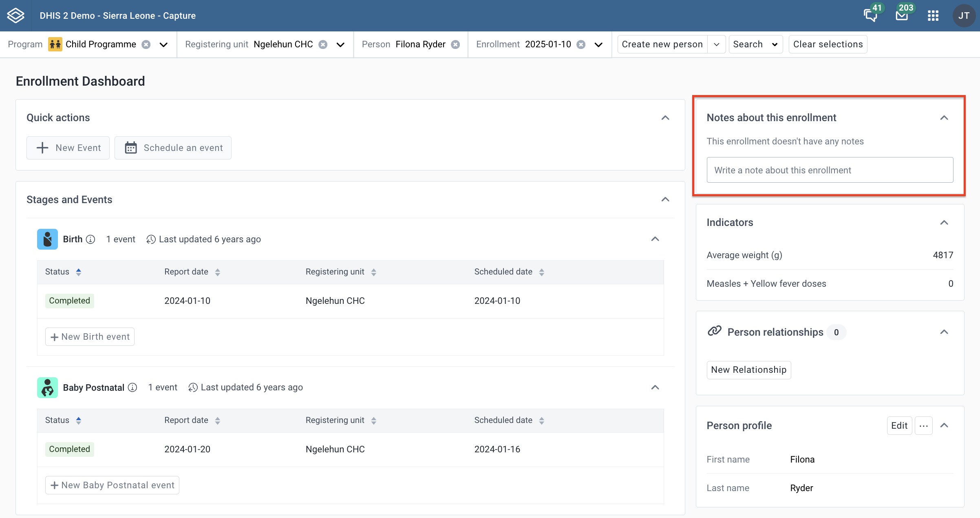Click the enrollment note text field
Image resolution: width=980 pixels, height=518 pixels.
(830, 170)
